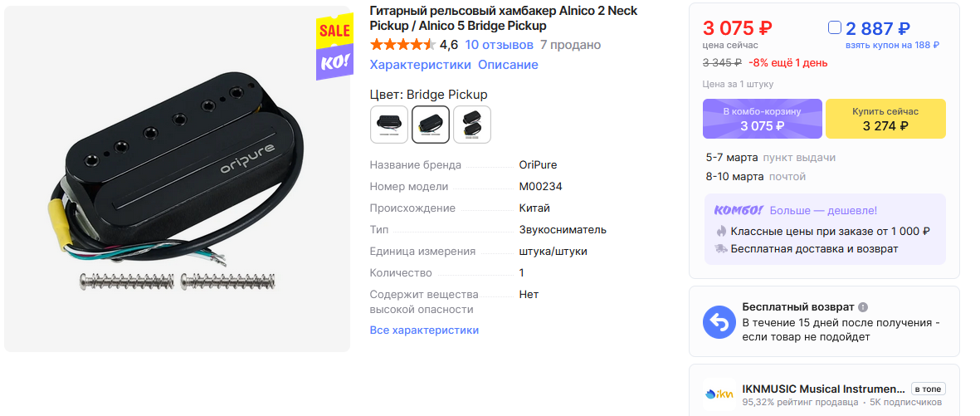The width and height of the screenshot is (980, 416).
Task: Jump to the Характеристики section
Action: coord(420,65)
